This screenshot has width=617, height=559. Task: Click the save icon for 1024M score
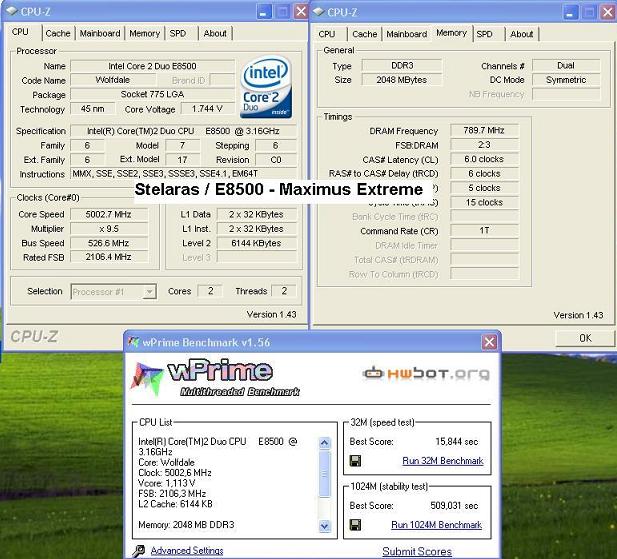point(355,525)
